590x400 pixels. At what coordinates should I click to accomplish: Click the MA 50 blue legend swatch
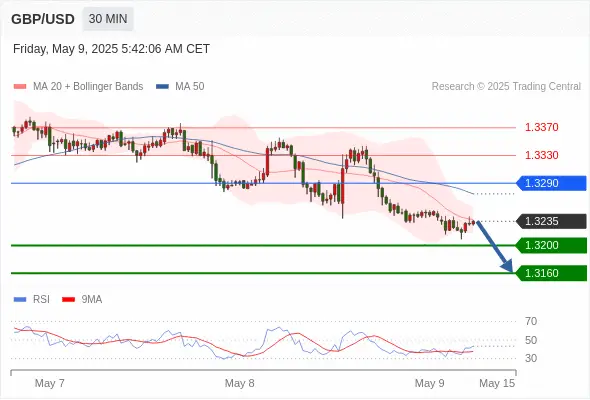162,87
